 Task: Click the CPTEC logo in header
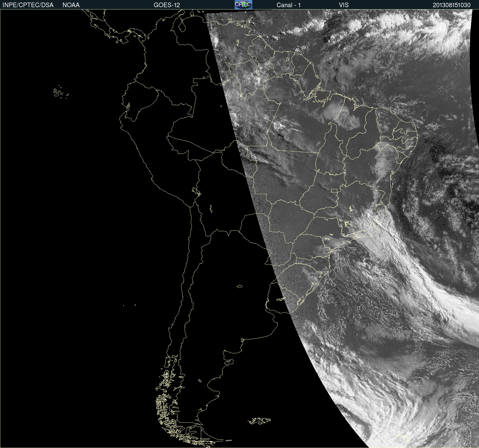(x=243, y=5)
